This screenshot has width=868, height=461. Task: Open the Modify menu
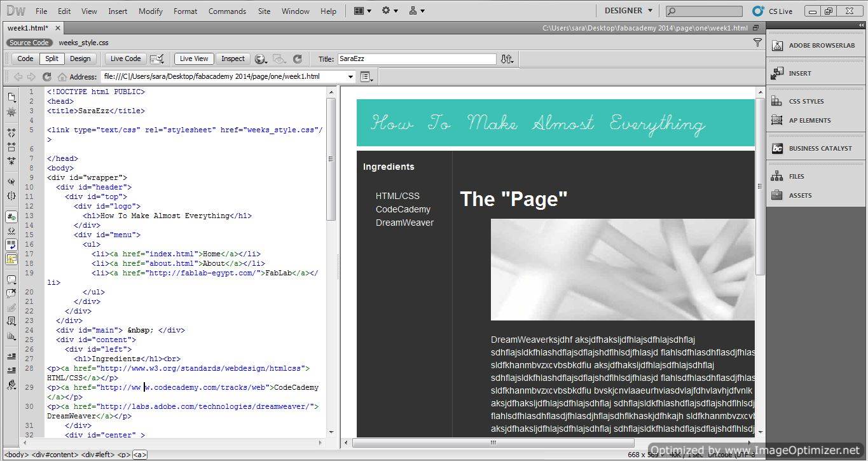[151, 11]
